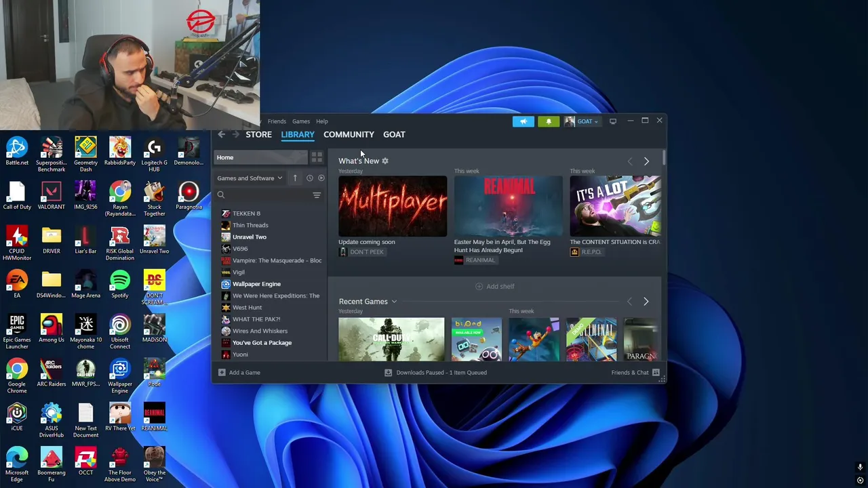Filter by recent activity clock icon
Viewport: 868px width, 488px height.
[x=309, y=178]
